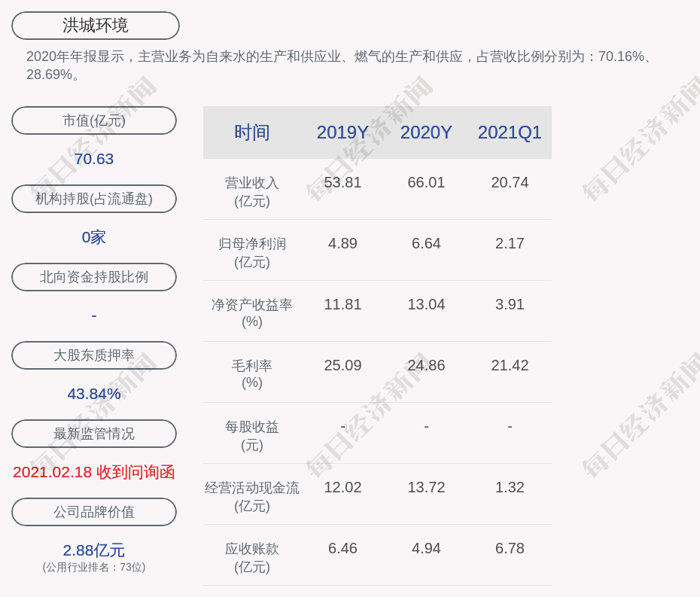This screenshot has height=597, width=700.
Task: Select the 应收账款 2021Q1 value 6.78
Action: tap(510, 548)
